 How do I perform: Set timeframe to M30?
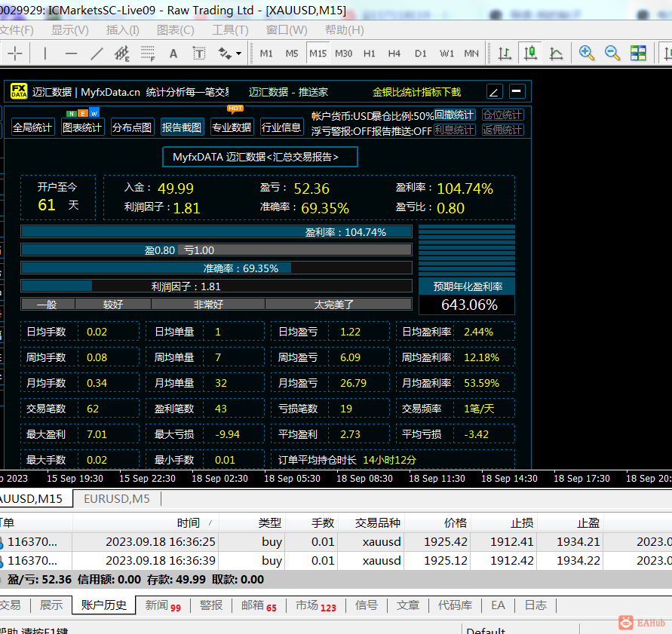(344, 54)
